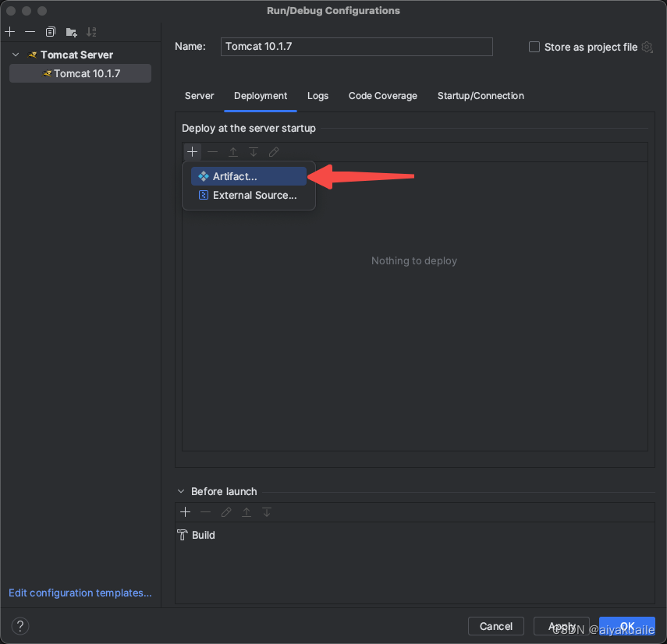
Task: Confirm with the OK button
Action: pyautogui.click(x=627, y=626)
